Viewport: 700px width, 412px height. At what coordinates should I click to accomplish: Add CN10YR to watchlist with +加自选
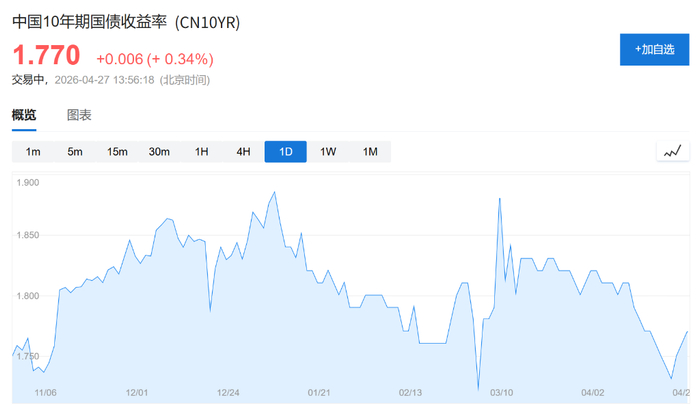pyautogui.click(x=654, y=50)
